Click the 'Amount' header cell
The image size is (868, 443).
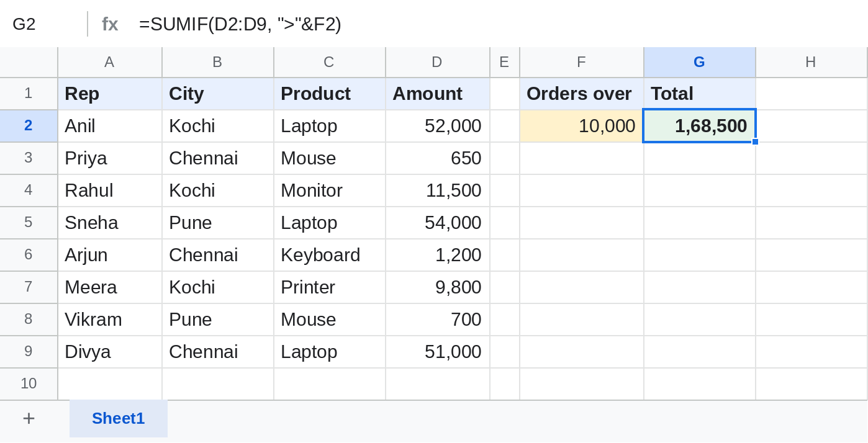(x=438, y=94)
